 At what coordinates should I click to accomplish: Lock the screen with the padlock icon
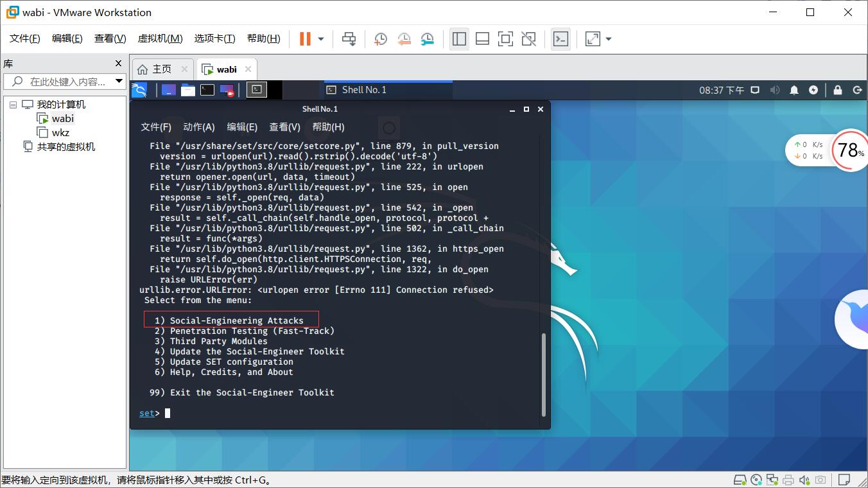point(837,90)
